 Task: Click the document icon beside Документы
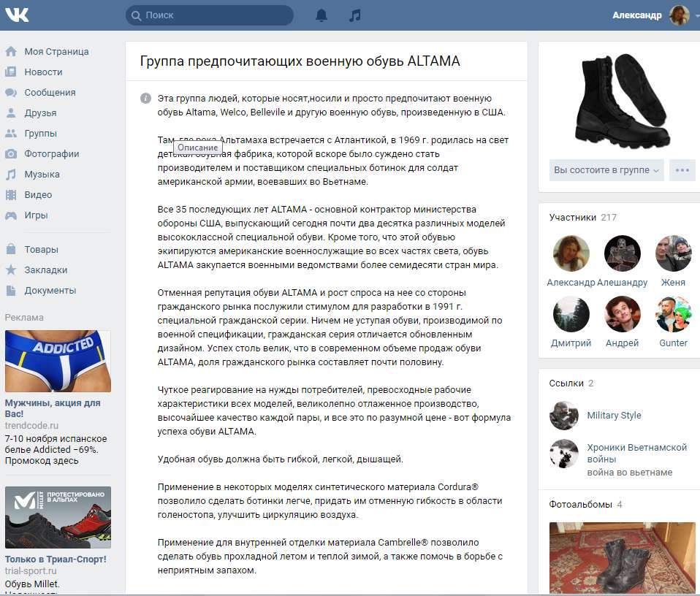tap(11, 291)
